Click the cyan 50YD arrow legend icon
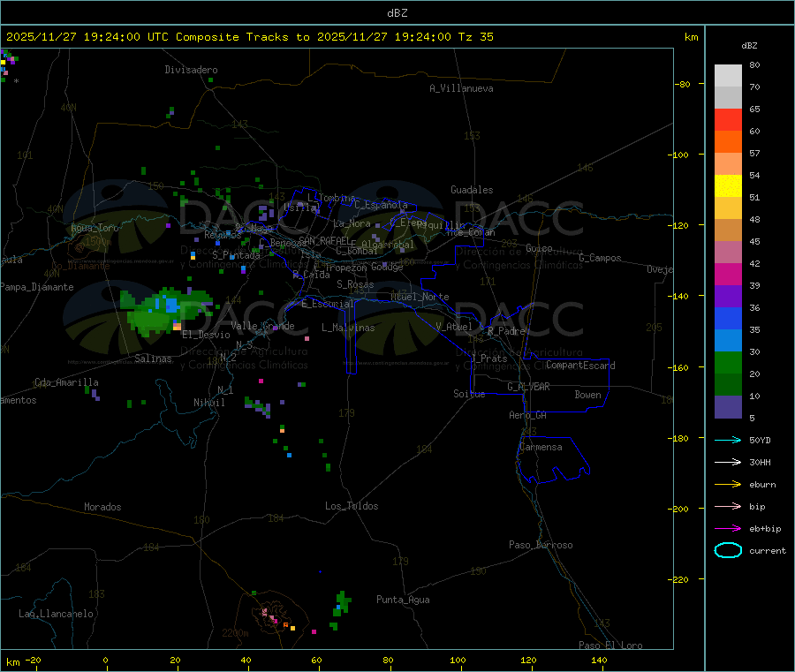The image size is (795, 672). [728, 440]
